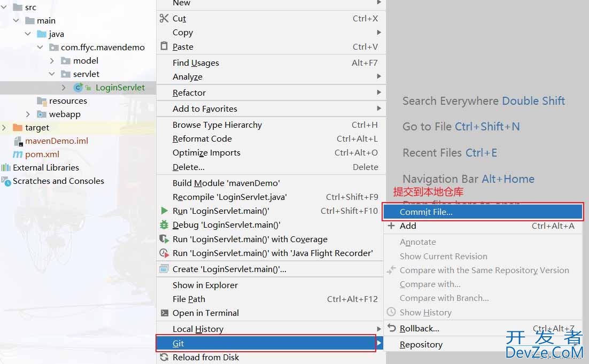
Task: Open the Local History submenu
Action: click(x=271, y=329)
